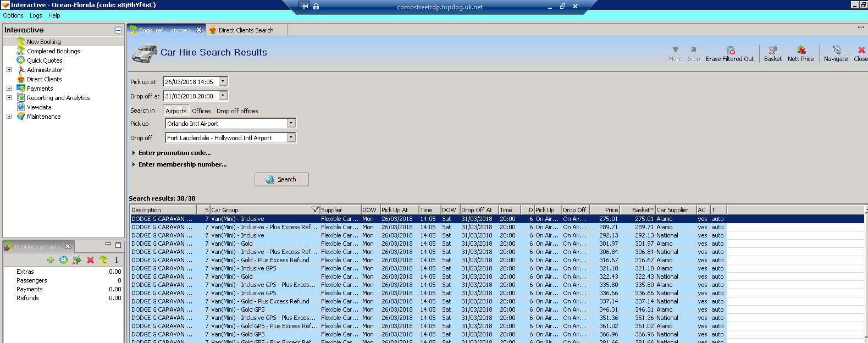Image resolution: width=868 pixels, height=343 pixels.
Task: Switch to Direct Clients Search tab
Action: (246, 30)
